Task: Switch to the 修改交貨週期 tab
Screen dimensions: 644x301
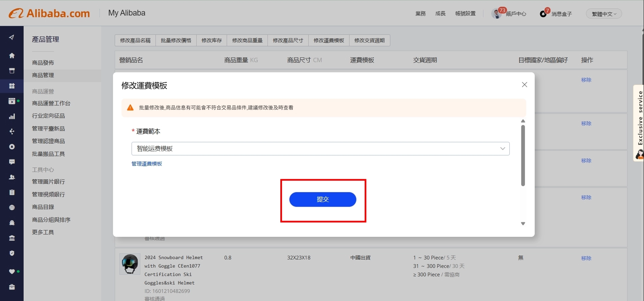Action: 369,40
